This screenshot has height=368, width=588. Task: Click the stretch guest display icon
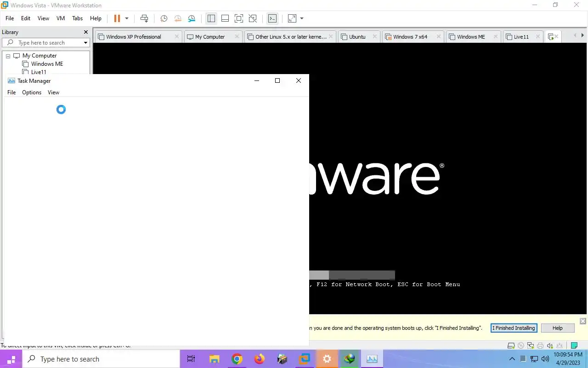(292, 18)
